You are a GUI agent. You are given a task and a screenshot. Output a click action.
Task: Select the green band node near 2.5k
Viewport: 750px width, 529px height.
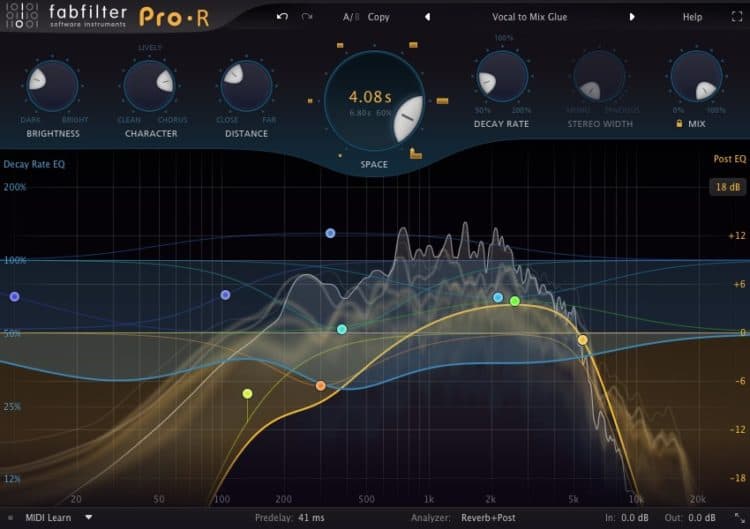tap(515, 301)
